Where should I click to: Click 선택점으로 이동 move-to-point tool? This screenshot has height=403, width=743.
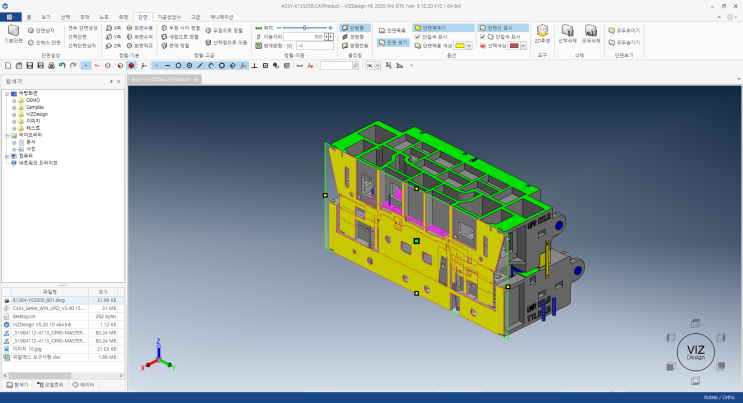(227, 43)
